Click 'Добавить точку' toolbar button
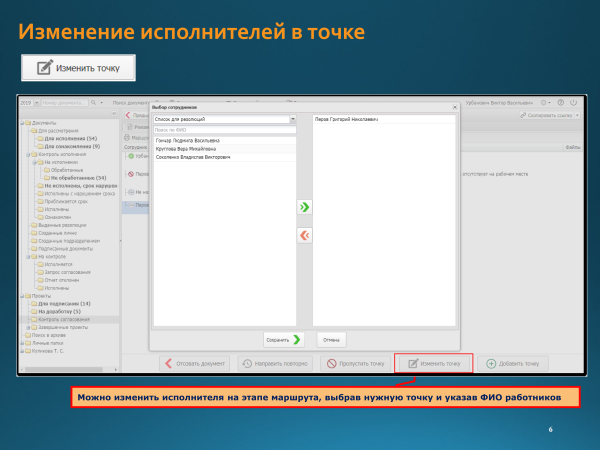This screenshot has width=600, height=450. click(x=514, y=363)
